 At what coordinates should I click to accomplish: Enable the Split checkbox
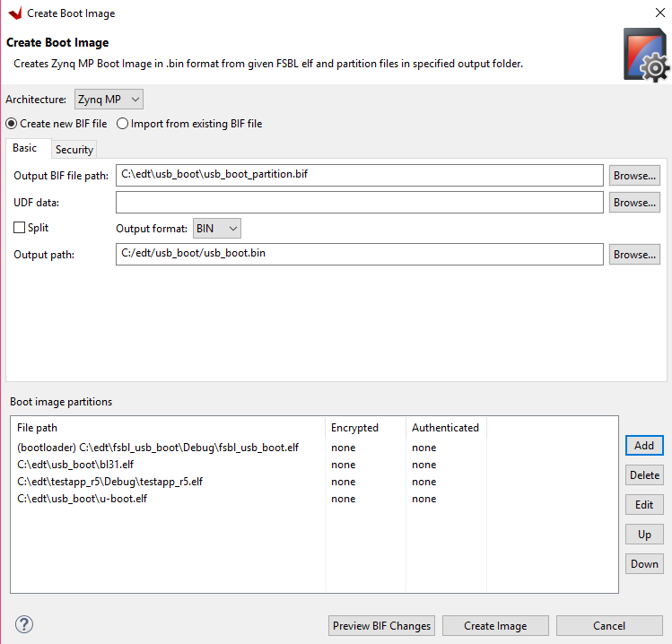point(19,228)
